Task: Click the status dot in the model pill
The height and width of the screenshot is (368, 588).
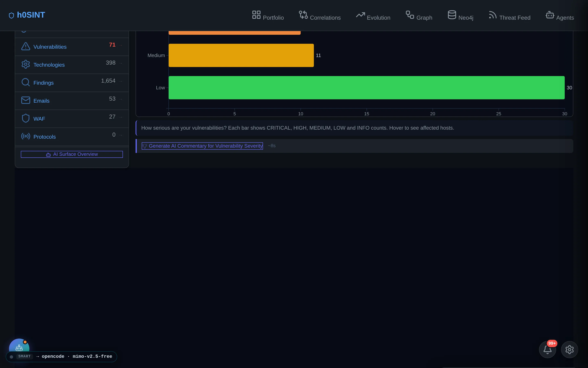Action: (x=11, y=357)
